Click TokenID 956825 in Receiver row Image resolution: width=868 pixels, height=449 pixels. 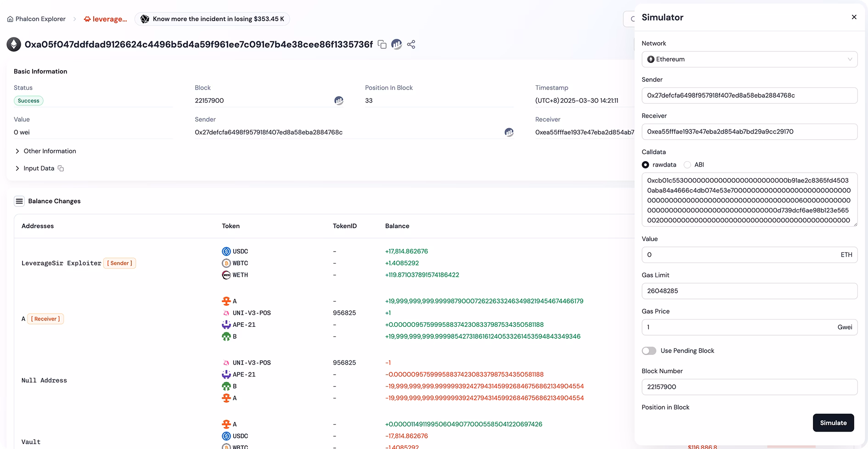[x=344, y=313]
